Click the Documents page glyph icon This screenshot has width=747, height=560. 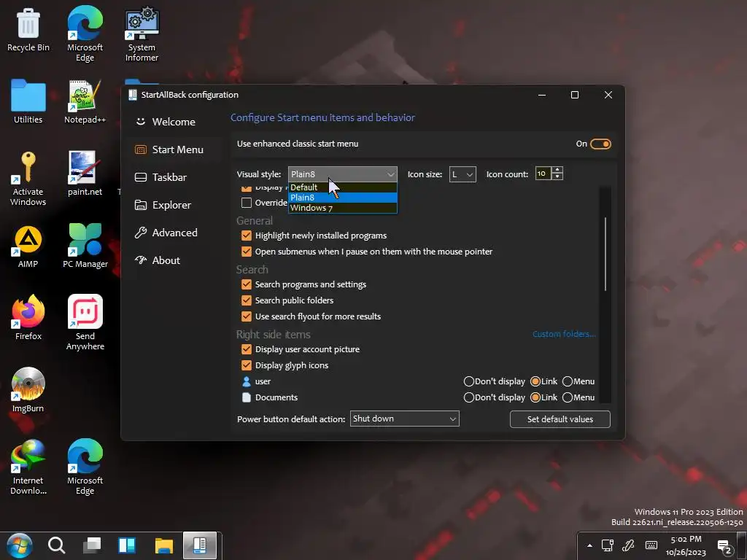247,397
